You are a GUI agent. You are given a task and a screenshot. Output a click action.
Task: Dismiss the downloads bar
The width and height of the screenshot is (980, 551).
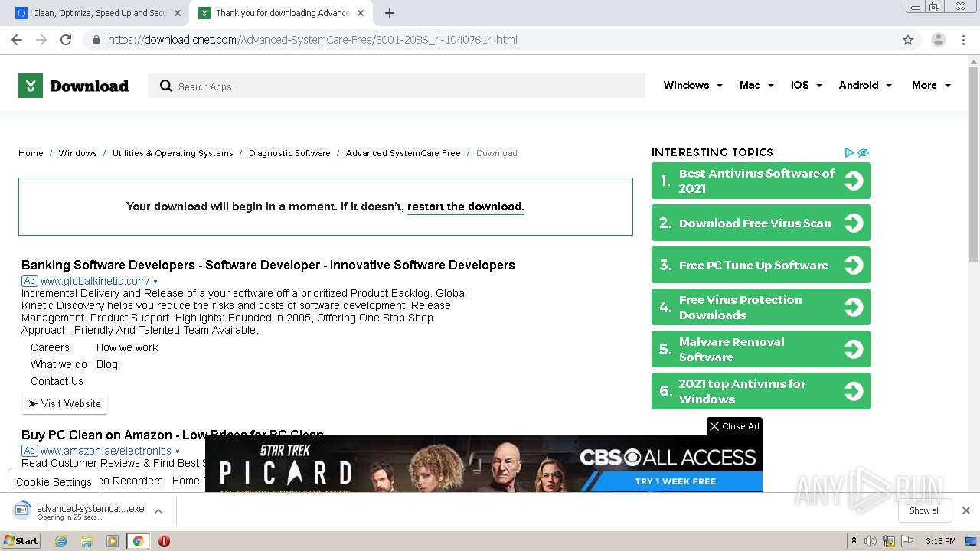966,510
